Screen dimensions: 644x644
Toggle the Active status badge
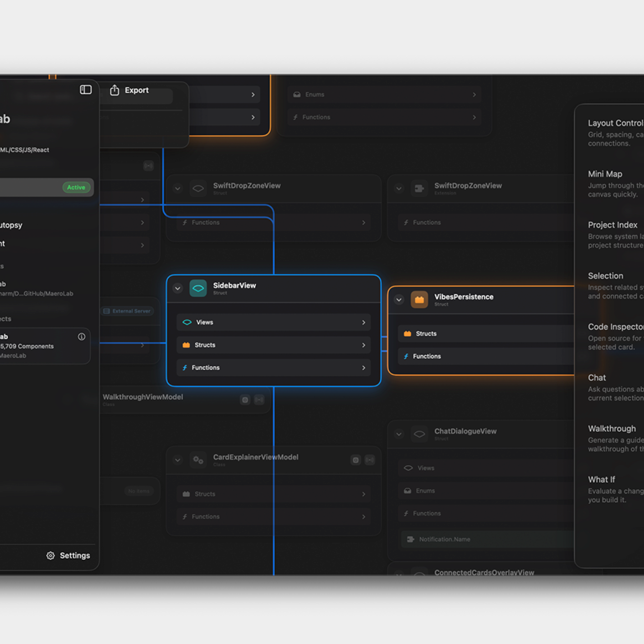pyautogui.click(x=76, y=188)
